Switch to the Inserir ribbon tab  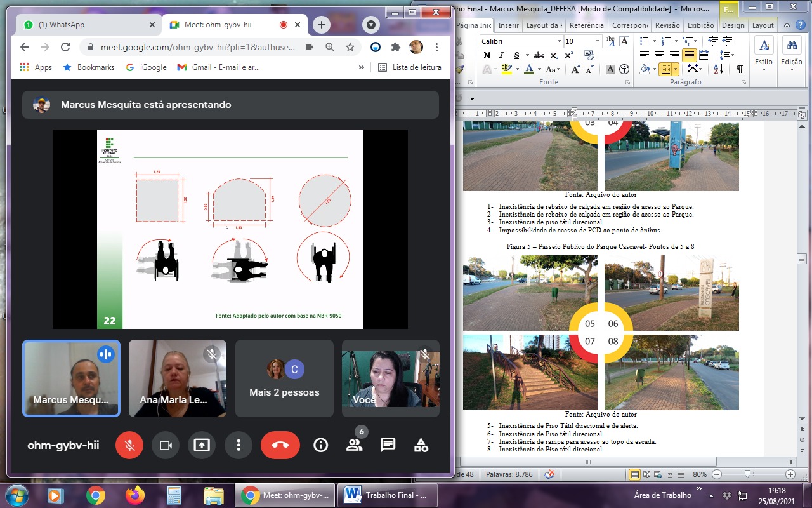(508, 25)
